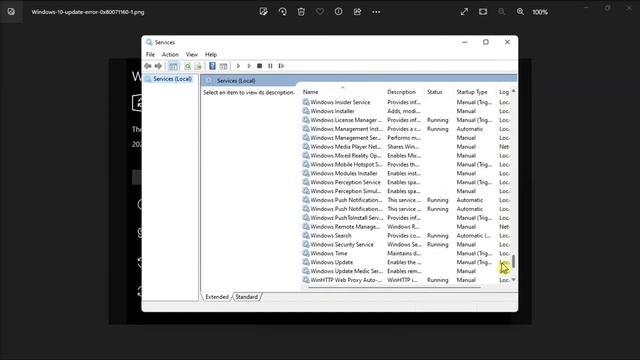This screenshot has height=360, width=640.
Task: Select Services (Local) in the console tree
Action: pos(172,79)
